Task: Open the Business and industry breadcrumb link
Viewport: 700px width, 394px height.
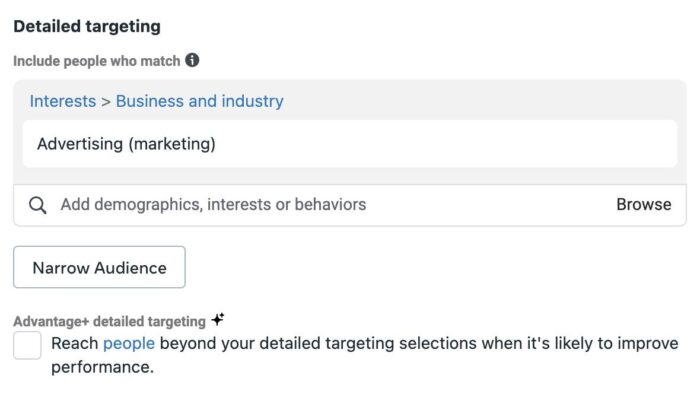Action: (x=200, y=101)
